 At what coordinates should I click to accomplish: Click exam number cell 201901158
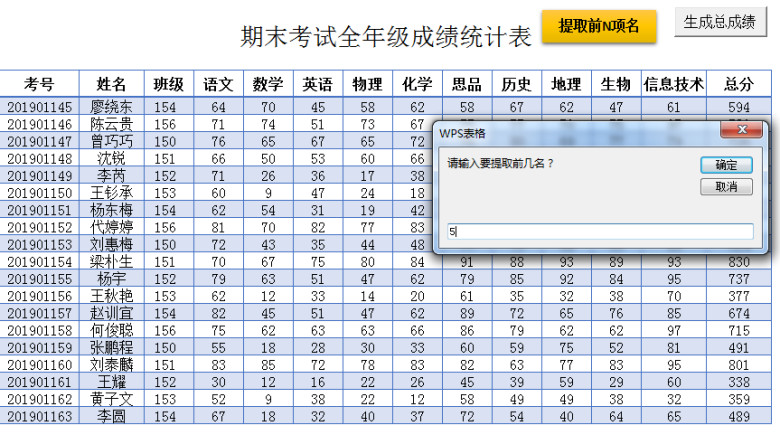tap(39, 330)
